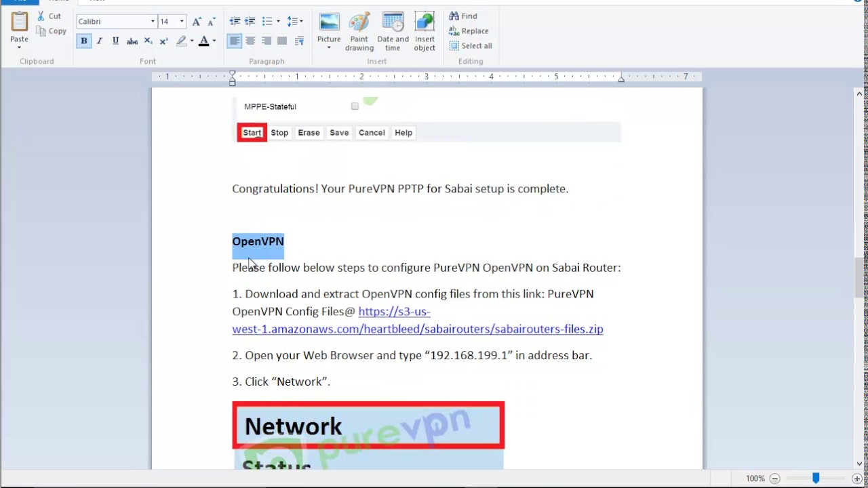The width and height of the screenshot is (868, 488).
Task: Apply subscript formatting
Action: point(148,41)
